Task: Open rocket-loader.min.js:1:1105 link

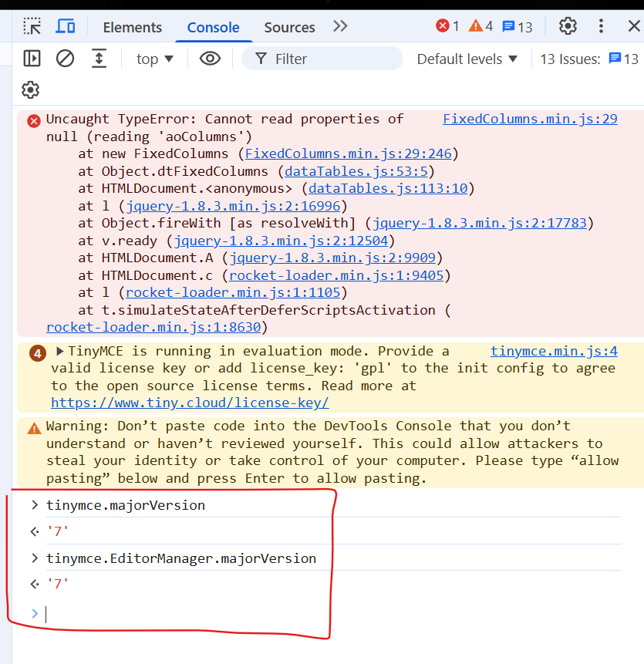Action: 233,292
